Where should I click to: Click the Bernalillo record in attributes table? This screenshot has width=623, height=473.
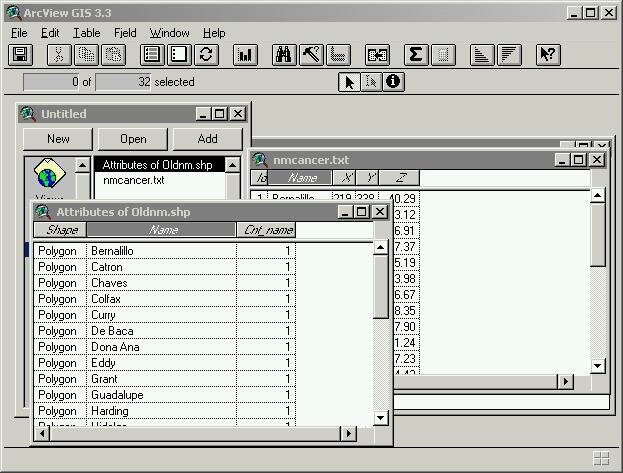click(164, 251)
